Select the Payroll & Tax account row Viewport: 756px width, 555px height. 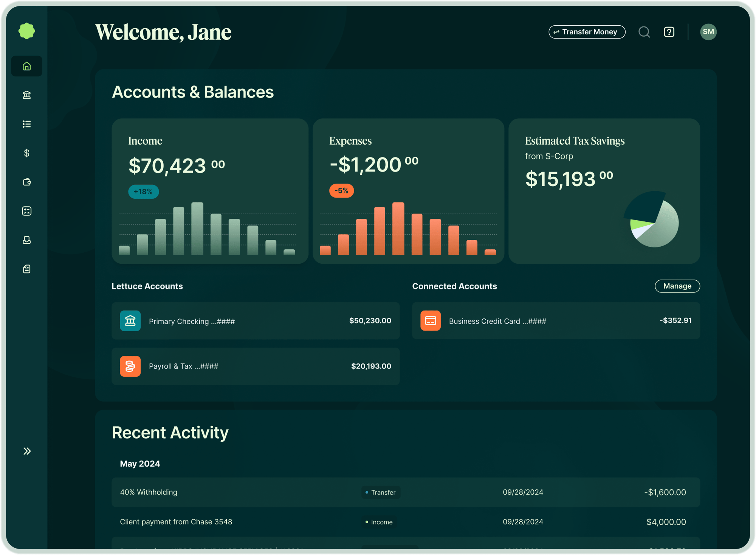[x=256, y=366]
